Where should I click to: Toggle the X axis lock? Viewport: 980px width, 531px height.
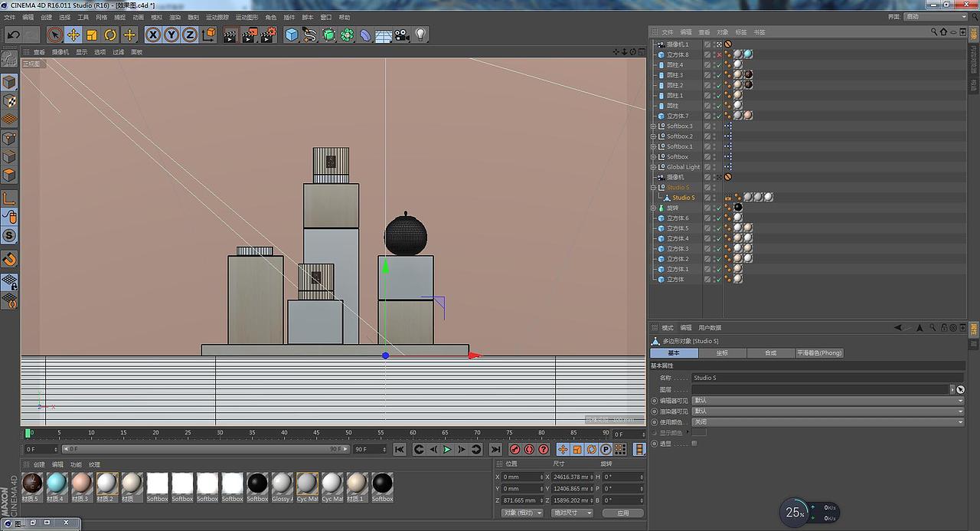click(153, 34)
